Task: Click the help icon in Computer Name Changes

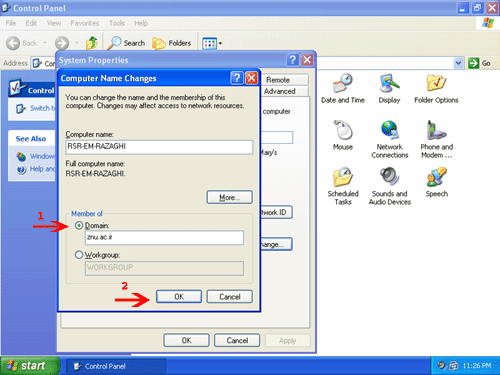Action: click(x=237, y=78)
